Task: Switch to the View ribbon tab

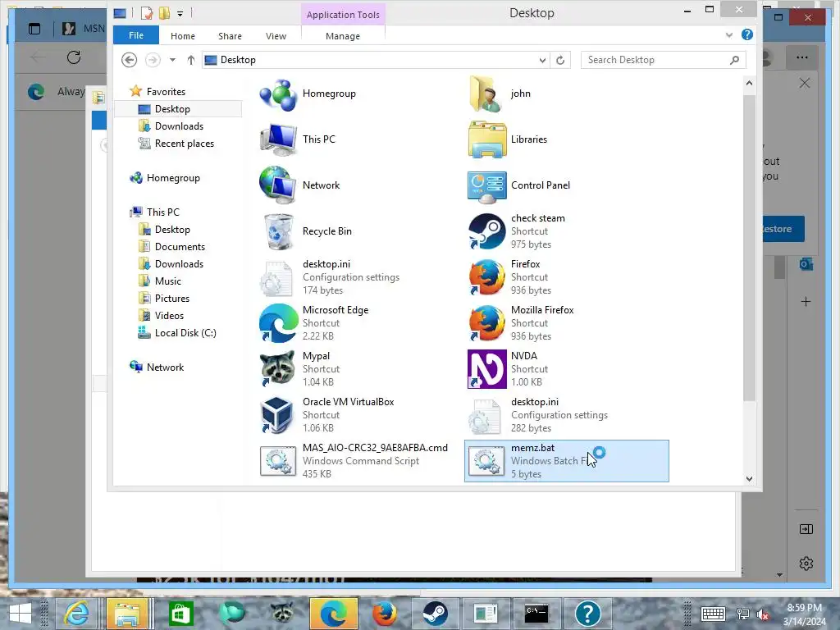Action: click(276, 36)
